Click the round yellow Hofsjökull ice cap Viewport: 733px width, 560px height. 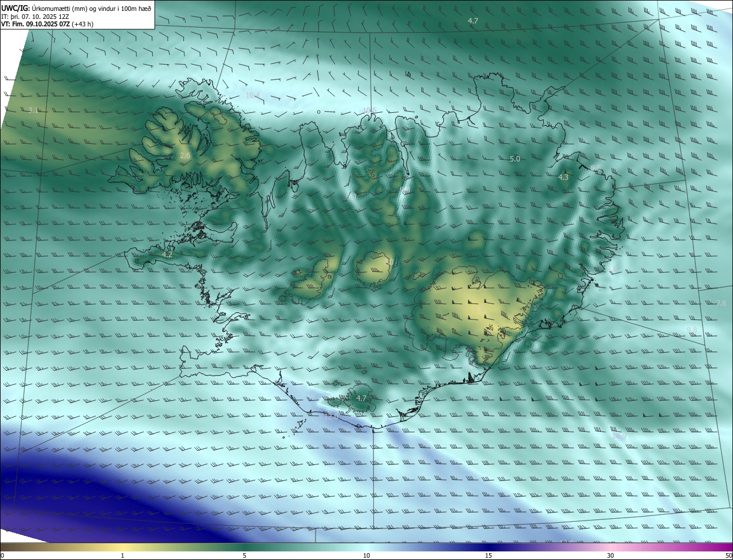pyautogui.click(x=375, y=268)
